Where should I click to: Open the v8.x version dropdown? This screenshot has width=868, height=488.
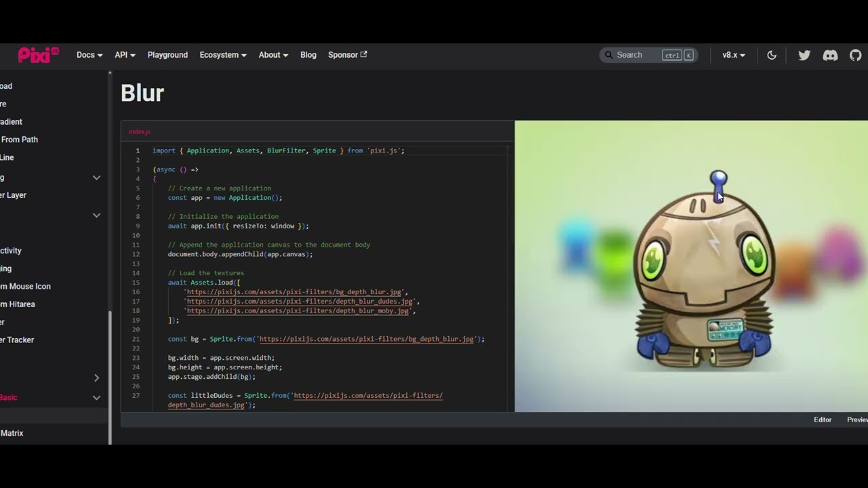coord(734,55)
